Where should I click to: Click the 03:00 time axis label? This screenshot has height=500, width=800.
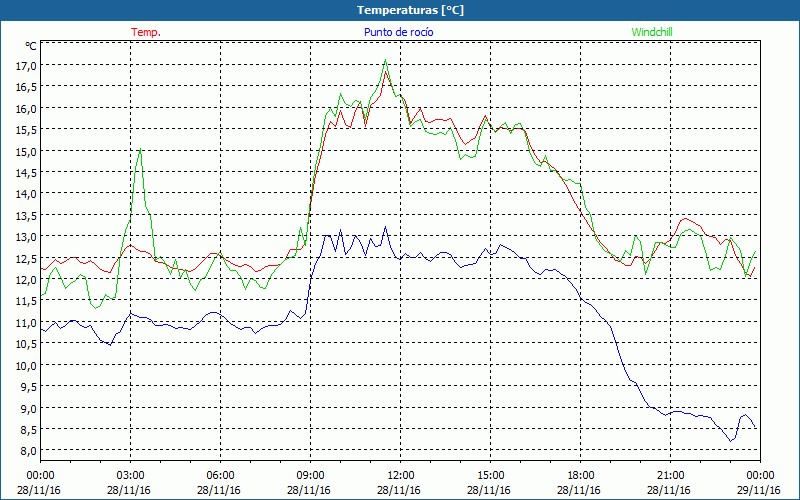tap(131, 476)
